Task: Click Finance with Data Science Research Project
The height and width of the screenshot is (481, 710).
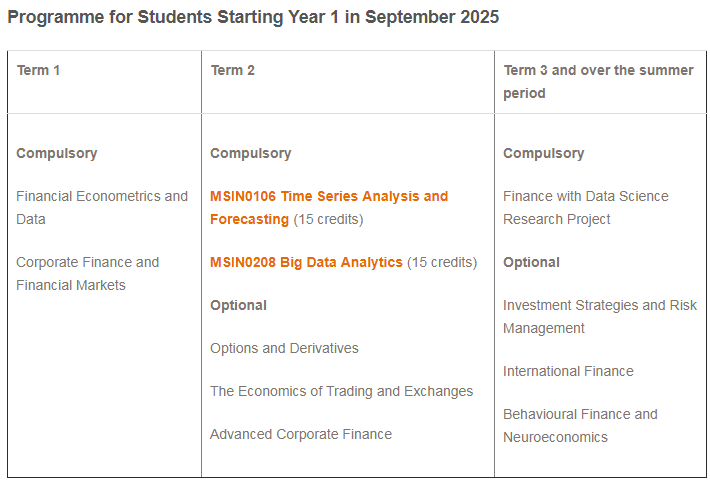Action: coord(585,207)
